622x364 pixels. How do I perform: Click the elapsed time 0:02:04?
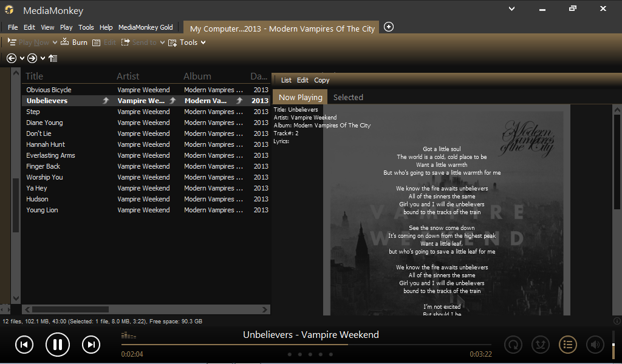click(x=132, y=354)
